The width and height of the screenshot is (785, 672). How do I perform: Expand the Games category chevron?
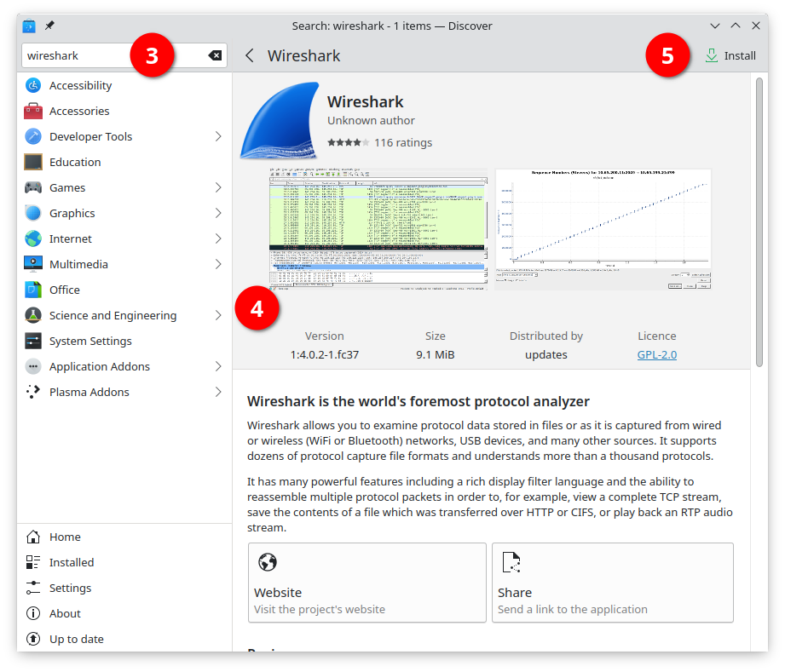click(218, 187)
